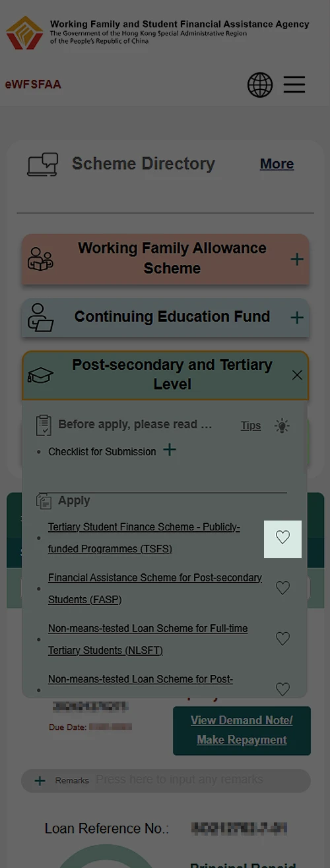Click the Tips lightbulb icon

(x=282, y=425)
